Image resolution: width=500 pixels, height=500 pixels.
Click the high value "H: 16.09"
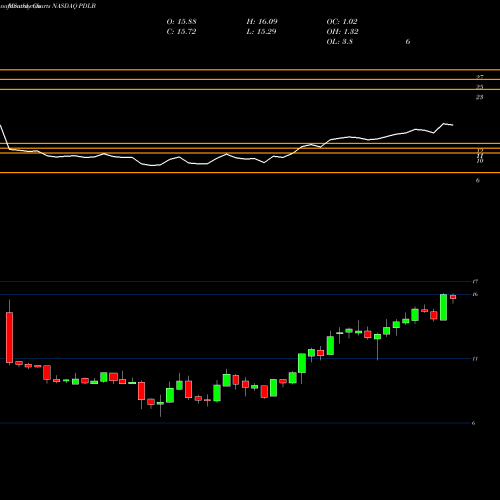(x=262, y=22)
